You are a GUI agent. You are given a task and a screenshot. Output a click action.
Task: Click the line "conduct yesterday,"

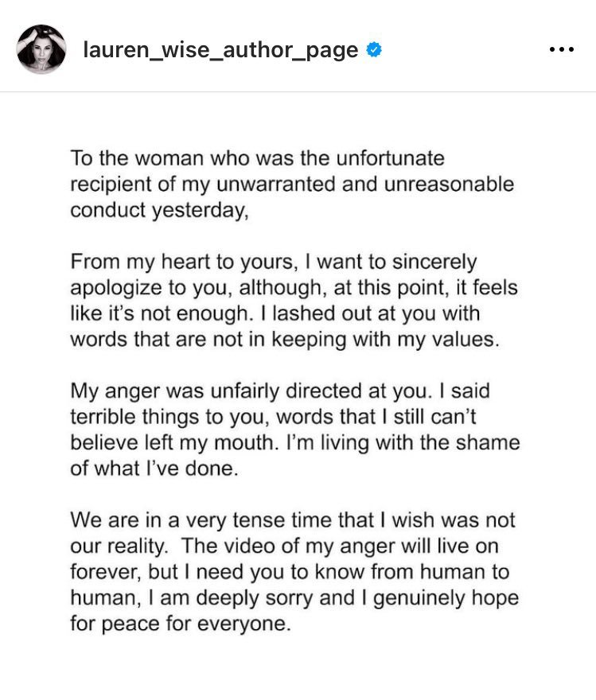(159, 210)
